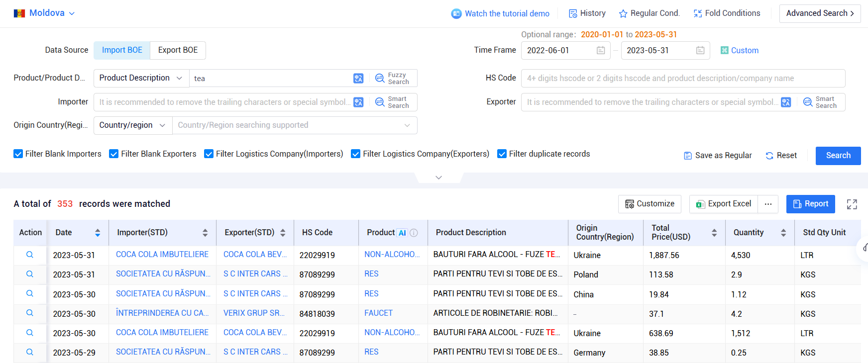868x363 pixels.
Task: Click the Exporter input field
Action: 651,102
